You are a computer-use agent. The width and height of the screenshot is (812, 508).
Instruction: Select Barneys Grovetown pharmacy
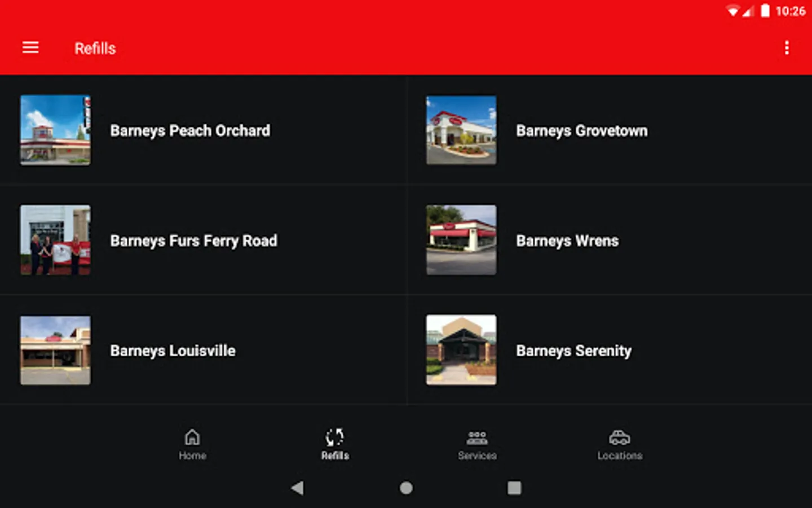[x=610, y=130]
